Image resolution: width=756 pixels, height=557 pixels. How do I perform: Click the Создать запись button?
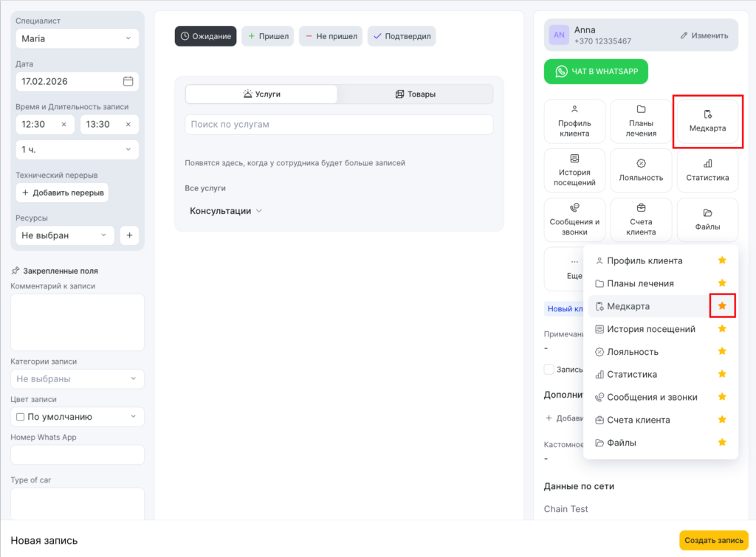713,540
